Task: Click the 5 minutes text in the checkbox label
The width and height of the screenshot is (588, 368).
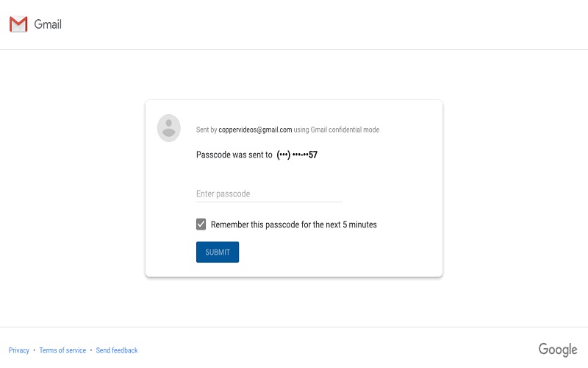Action: point(359,224)
